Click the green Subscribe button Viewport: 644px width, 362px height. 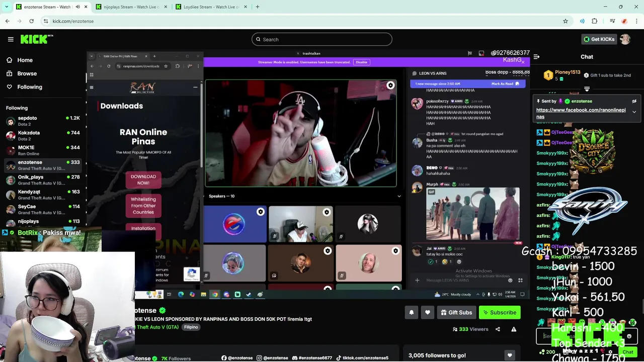(500, 313)
